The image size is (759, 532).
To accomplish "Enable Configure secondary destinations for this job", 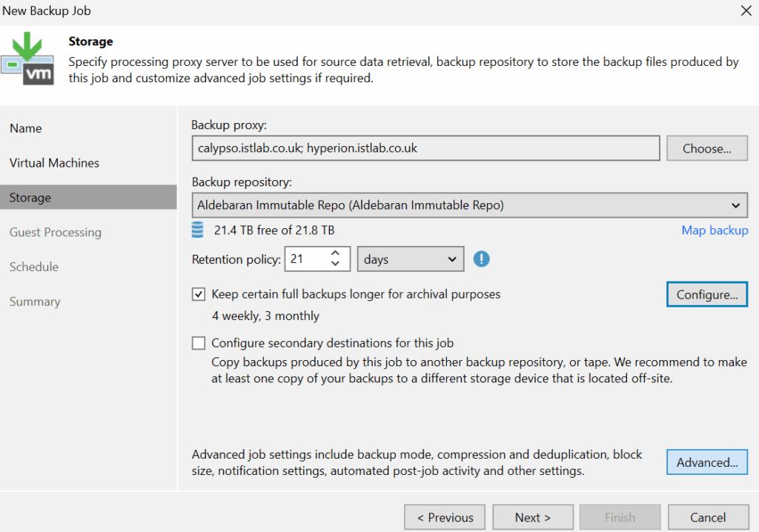I will (199, 343).
